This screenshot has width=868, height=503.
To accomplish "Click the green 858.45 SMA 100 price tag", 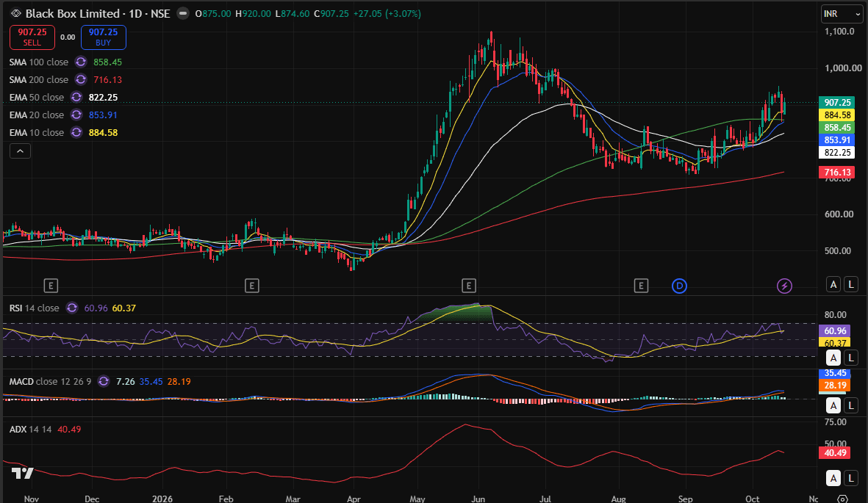I will (x=836, y=128).
